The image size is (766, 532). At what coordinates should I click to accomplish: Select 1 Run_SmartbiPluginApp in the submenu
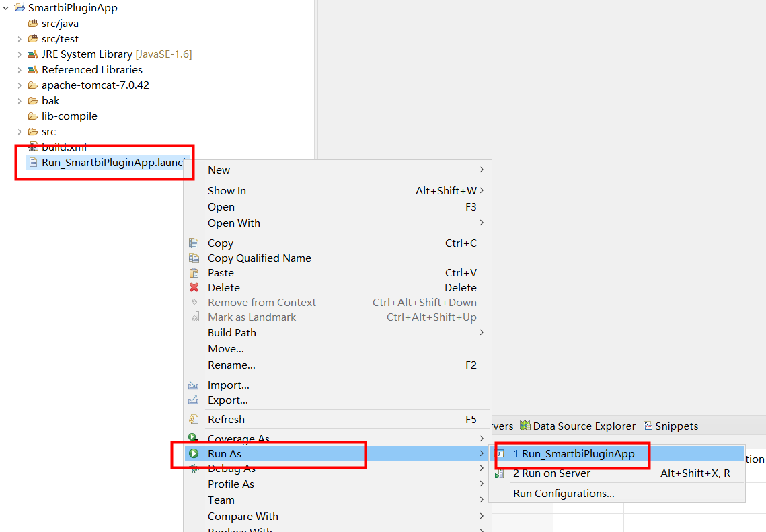click(617, 454)
